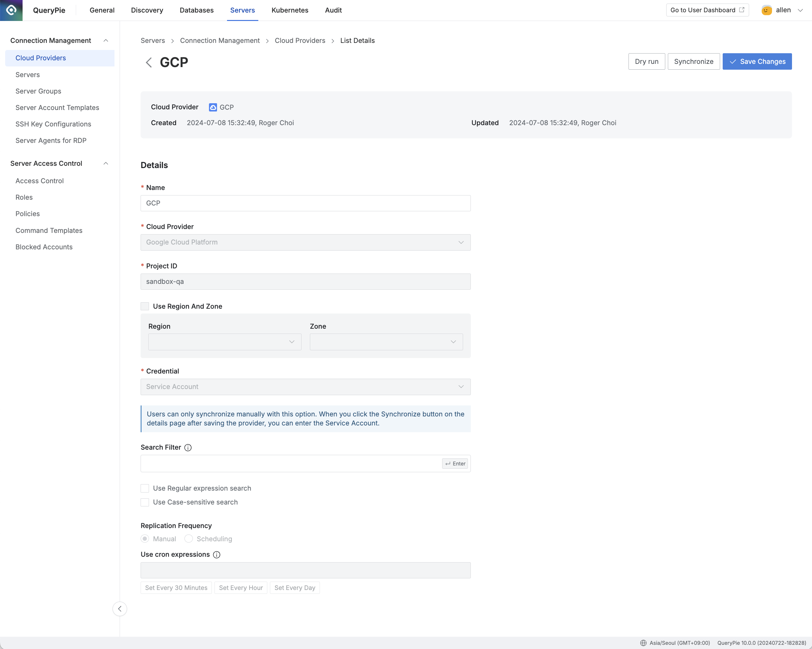The image size is (812, 649).
Task: Switch to the Servers tab
Action: [243, 10]
